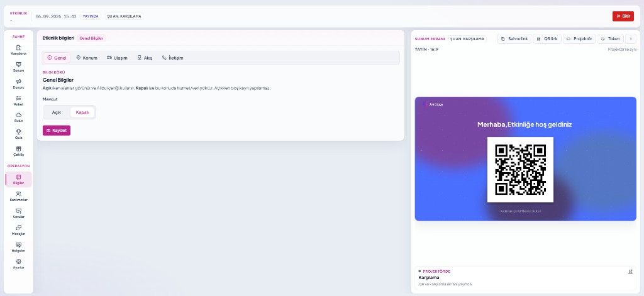Open the Sunum stage item

click(x=18, y=67)
